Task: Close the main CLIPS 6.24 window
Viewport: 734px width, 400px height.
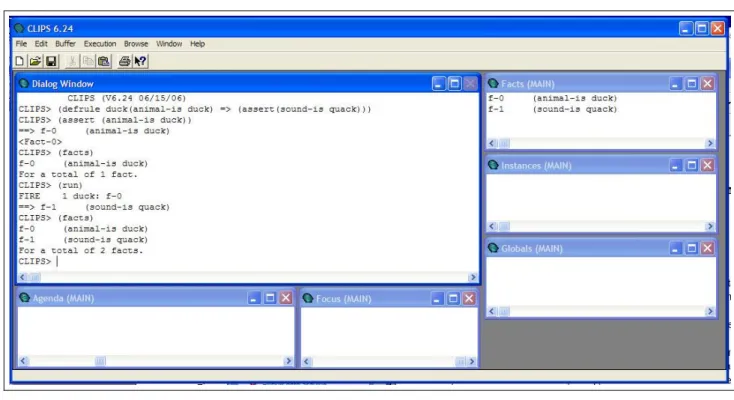Action: [717, 29]
